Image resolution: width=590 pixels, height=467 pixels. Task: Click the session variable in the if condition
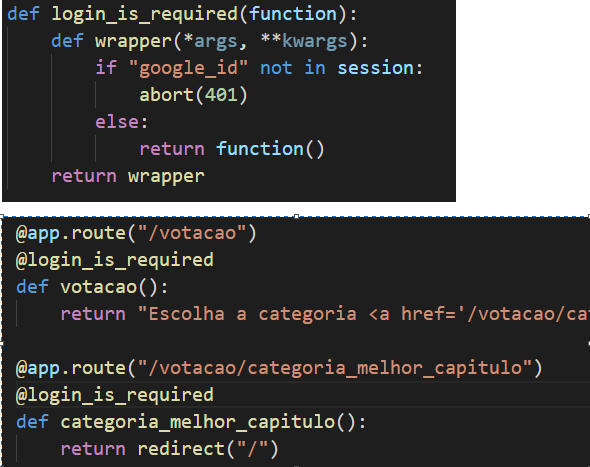[x=376, y=68]
